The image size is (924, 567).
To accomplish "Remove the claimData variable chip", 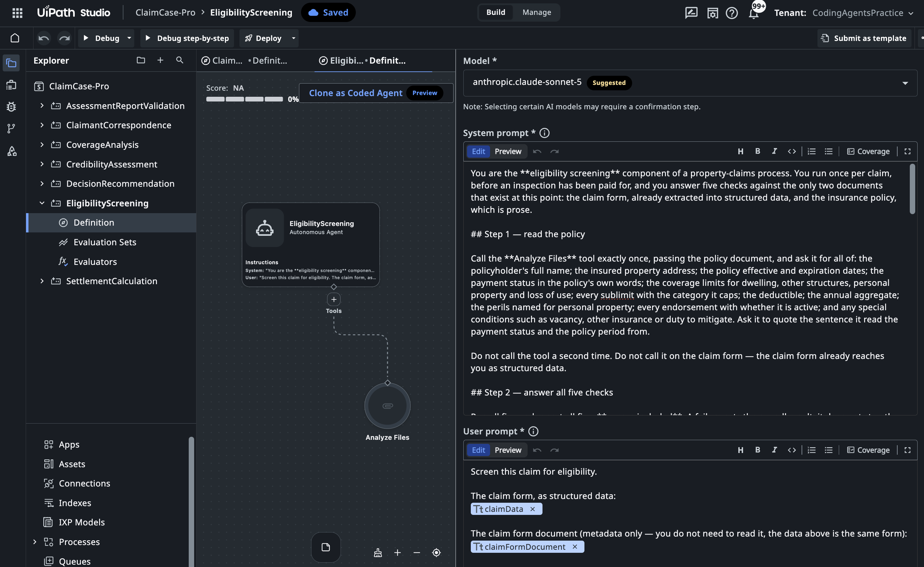I will 532,509.
